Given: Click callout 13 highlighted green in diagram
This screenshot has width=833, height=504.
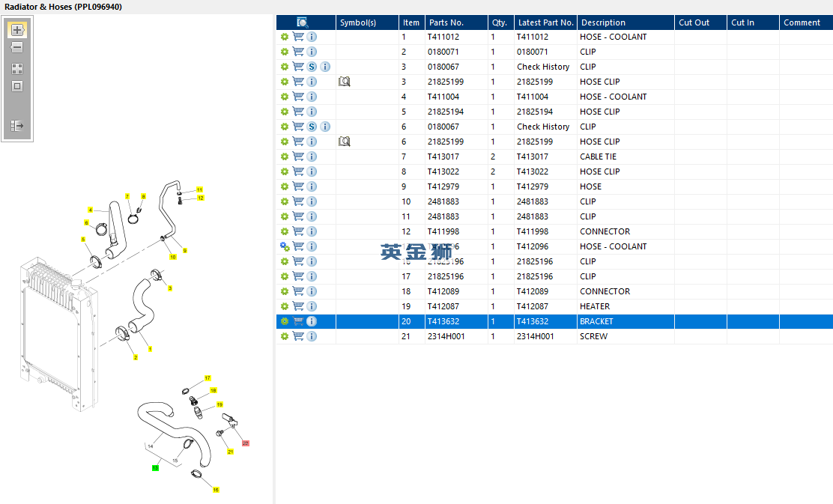Looking at the screenshot, I should (x=155, y=468).
